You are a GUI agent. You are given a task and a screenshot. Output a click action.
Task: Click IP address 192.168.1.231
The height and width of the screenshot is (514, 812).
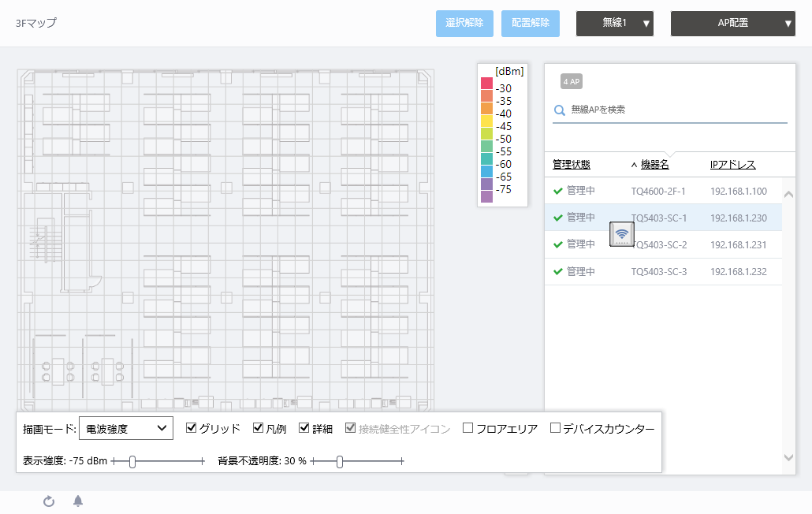[x=739, y=245]
